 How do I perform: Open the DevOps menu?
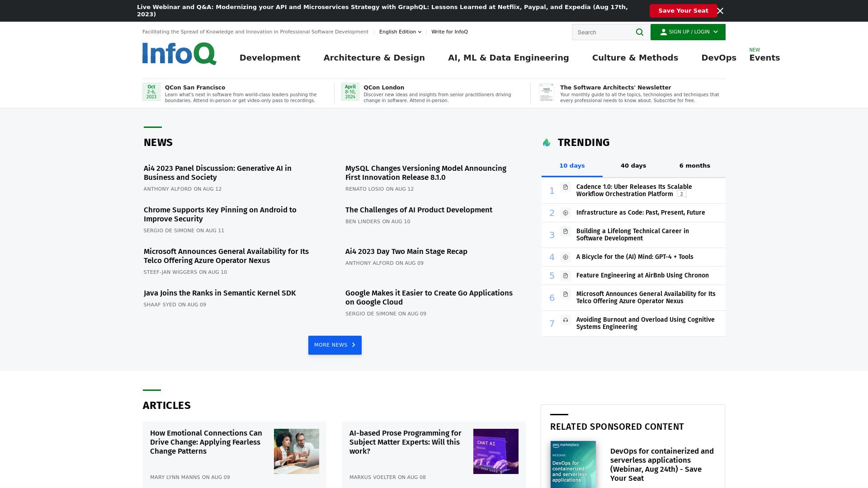pos(719,58)
